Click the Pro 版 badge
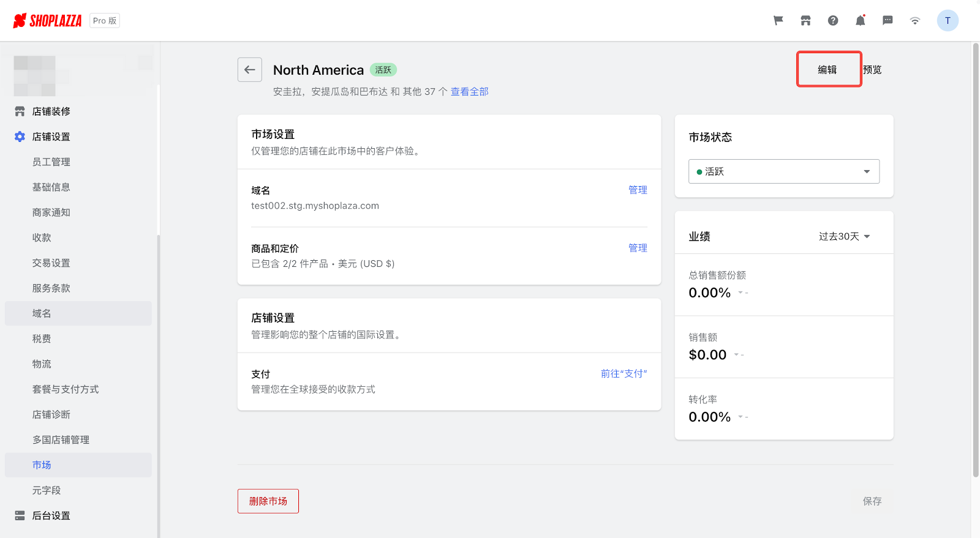 (x=105, y=21)
